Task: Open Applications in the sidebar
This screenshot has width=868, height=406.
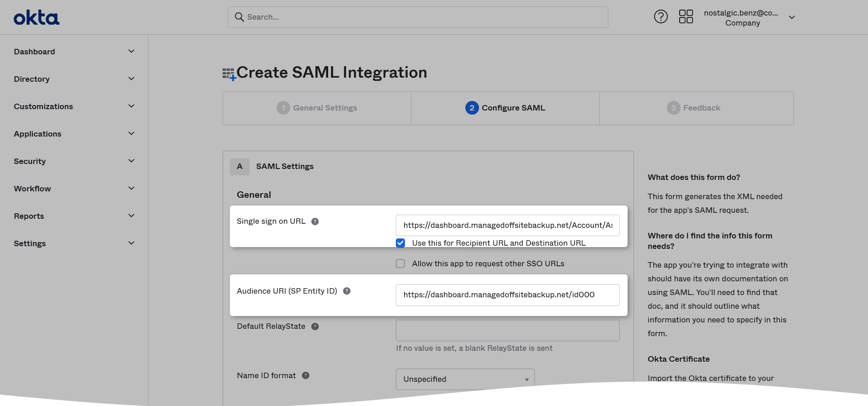Action: [37, 134]
